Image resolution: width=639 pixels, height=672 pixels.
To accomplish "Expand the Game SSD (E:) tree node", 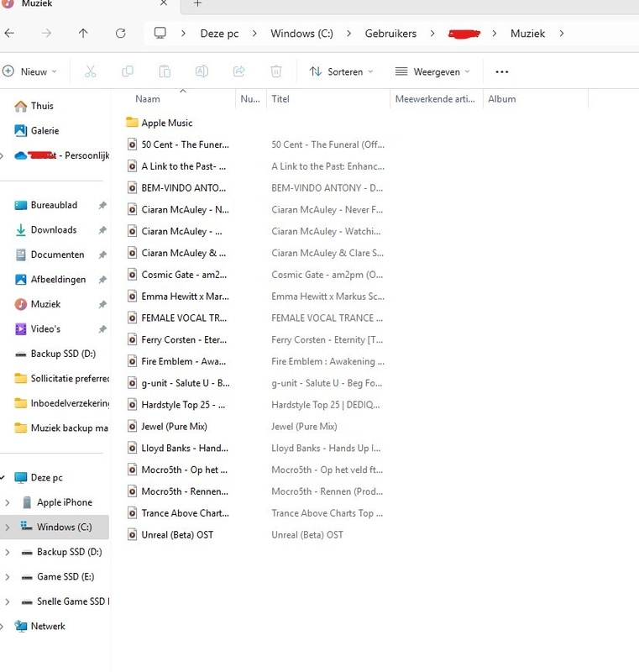I will (8, 577).
